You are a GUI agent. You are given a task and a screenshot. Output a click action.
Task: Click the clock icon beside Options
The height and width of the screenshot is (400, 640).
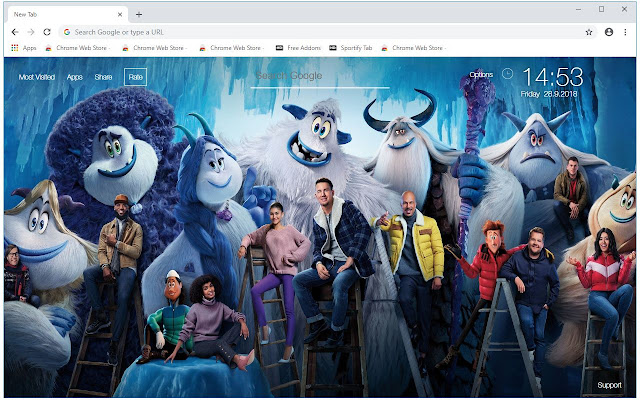click(x=507, y=73)
